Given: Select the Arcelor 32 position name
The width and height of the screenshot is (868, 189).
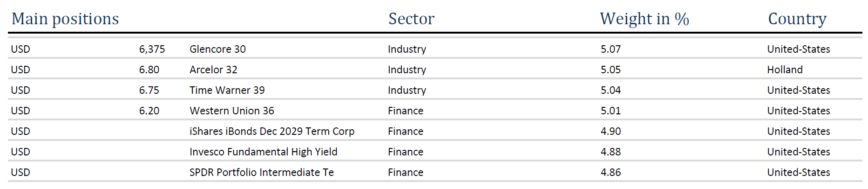Looking at the screenshot, I should click(x=213, y=70).
